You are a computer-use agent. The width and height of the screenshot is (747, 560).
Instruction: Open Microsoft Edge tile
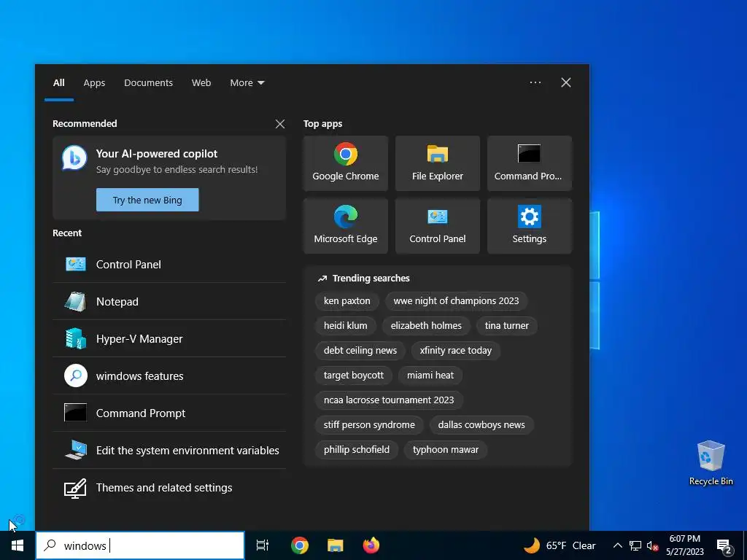click(x=345, y=226)
